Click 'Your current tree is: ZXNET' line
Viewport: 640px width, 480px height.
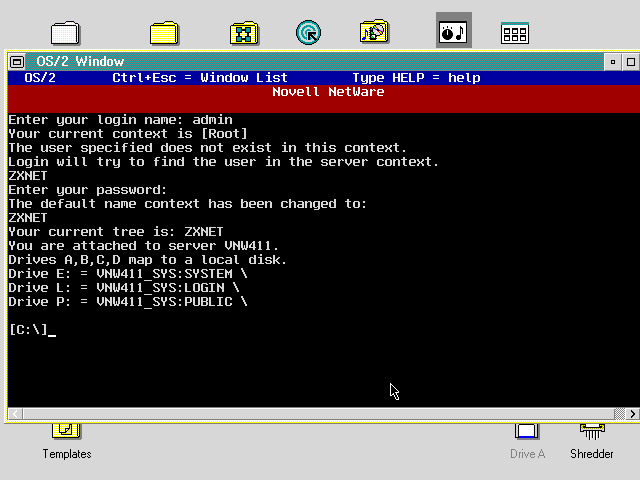[x=116, y=232]
